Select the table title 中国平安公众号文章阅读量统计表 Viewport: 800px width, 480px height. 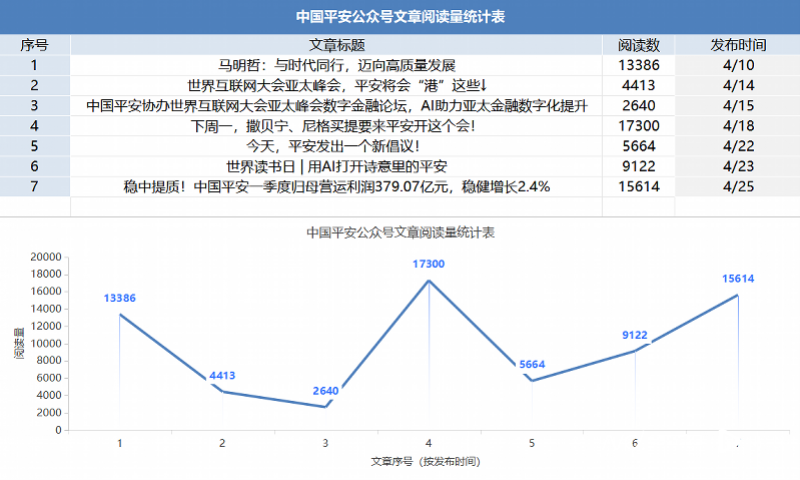pos(401,17)
